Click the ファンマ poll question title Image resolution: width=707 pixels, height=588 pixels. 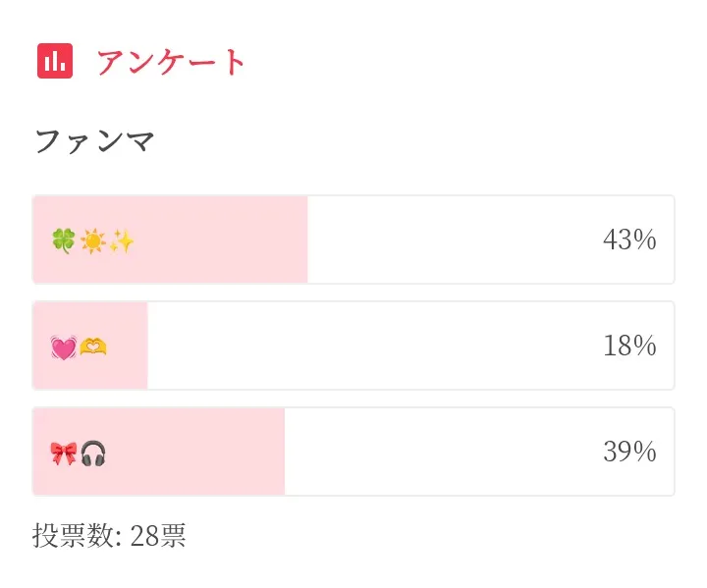(x=95, y=141)
